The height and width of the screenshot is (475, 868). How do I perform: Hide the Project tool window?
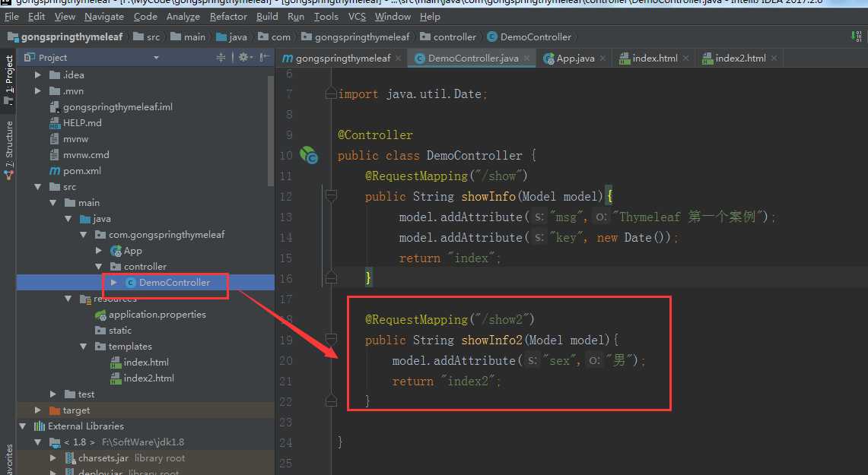click(265, 58)
